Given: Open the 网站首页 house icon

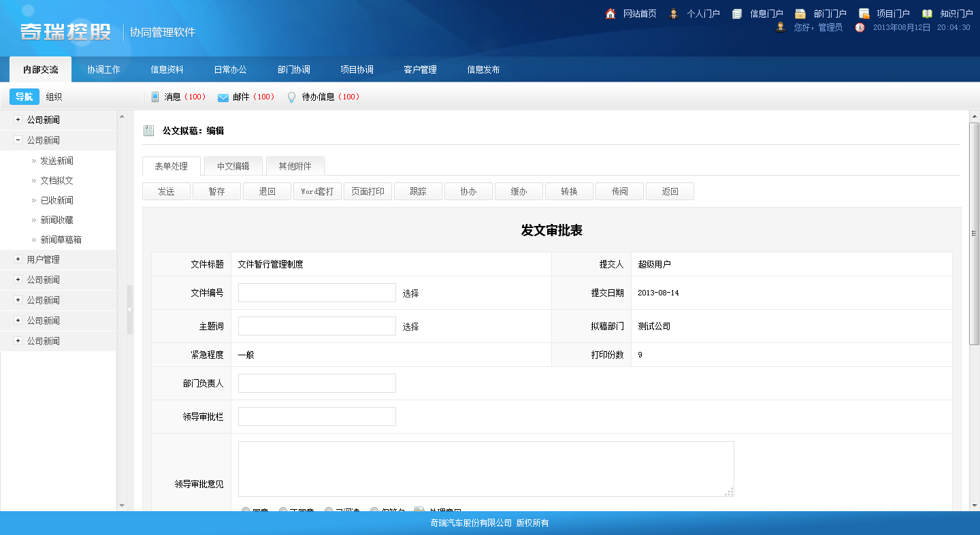Looking at the screenshot, I should [610, 14].
